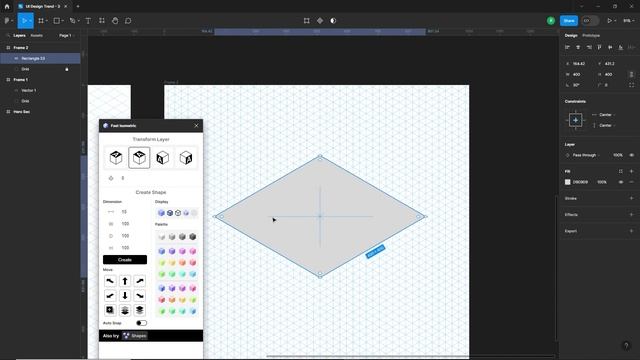Viewport: 640px width, 360px height.
Task: Select the Comment tool
Action: (128, 21)
